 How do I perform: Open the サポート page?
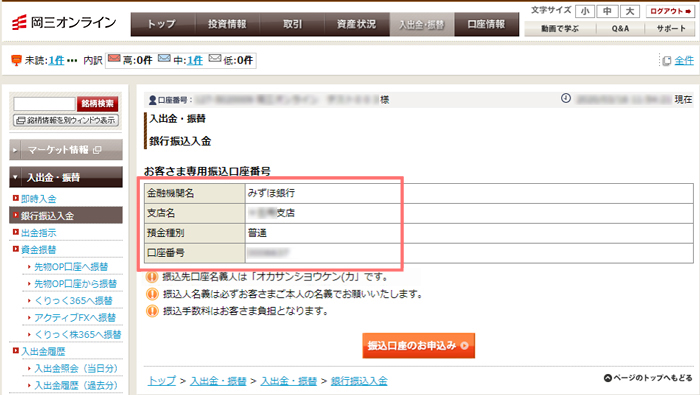671,29
